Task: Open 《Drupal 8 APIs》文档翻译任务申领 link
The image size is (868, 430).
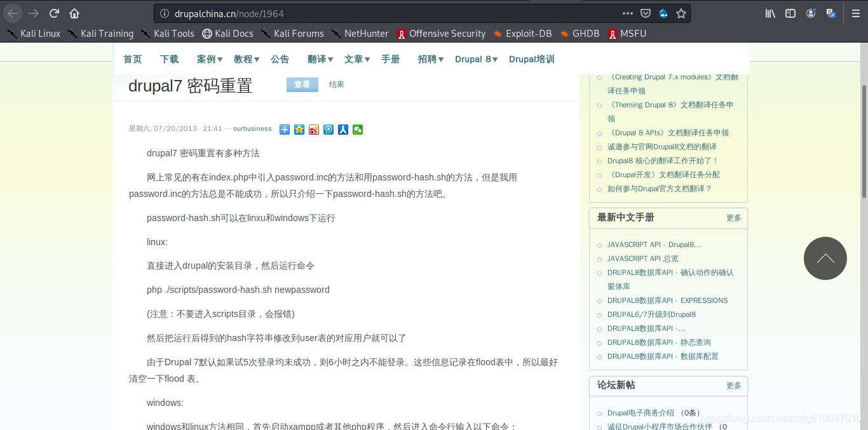Action: click(x=668, y=133)
